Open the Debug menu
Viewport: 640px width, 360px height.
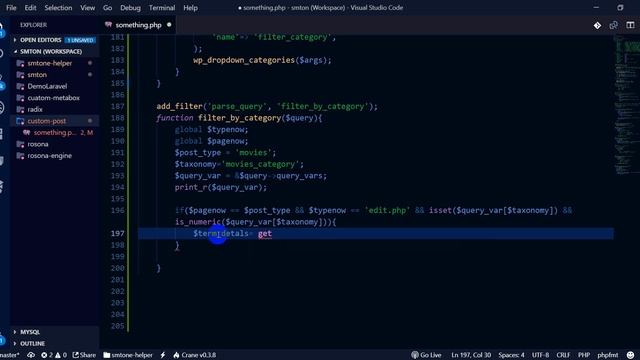coord(130,8)
